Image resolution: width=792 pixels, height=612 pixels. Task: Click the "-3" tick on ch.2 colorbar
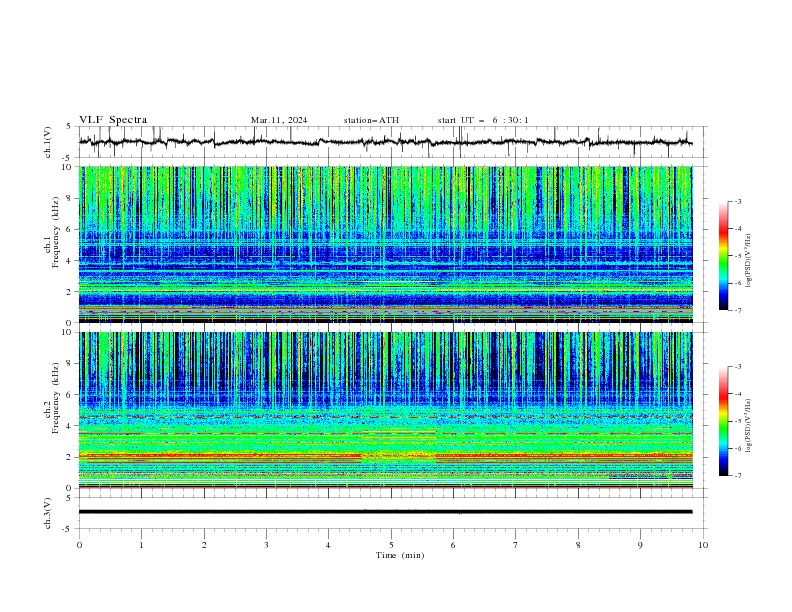pyautogui.click(x=738, y=367)
